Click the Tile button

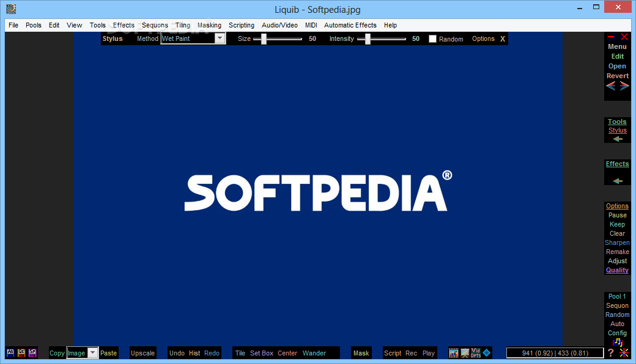240,353
